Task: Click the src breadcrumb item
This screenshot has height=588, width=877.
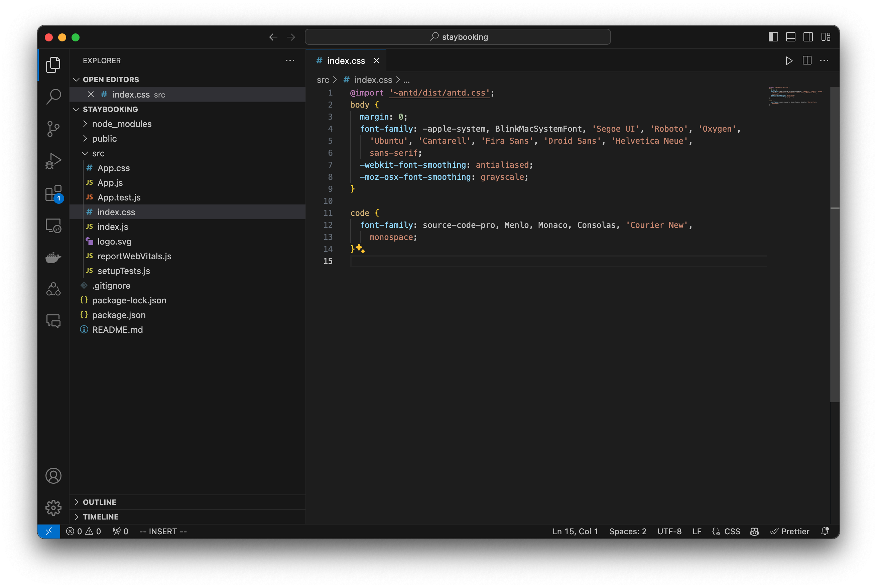Action: click(323, 80)
